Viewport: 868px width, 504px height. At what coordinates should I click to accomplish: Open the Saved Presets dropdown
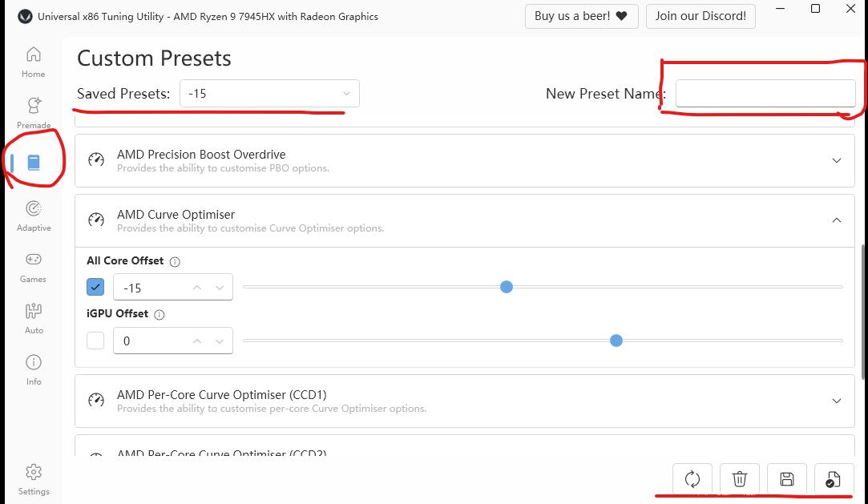click(x=269, y=94)
